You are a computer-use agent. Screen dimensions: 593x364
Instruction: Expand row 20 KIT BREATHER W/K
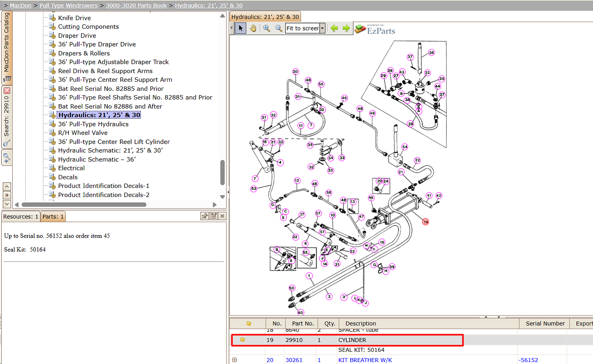tap(234, 360)
